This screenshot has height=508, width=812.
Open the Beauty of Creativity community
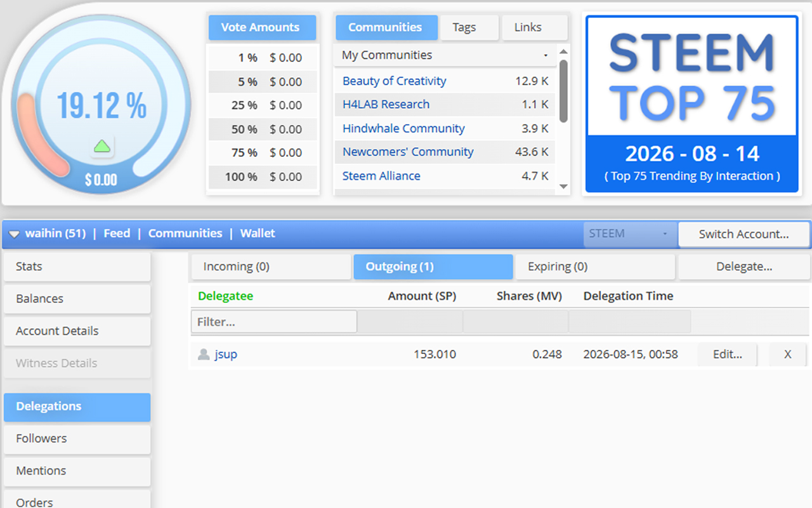395,81
